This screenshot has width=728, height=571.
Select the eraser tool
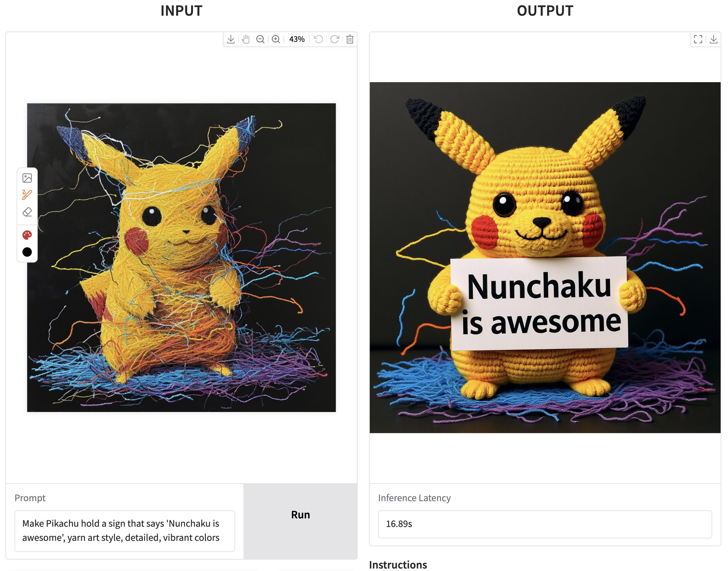click(27, 212)
